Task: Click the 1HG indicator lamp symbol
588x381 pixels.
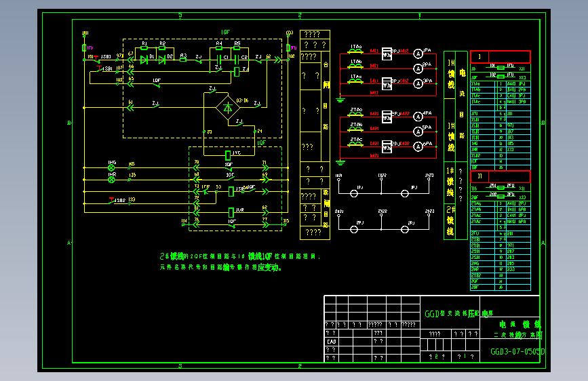Action: (111, 167)
